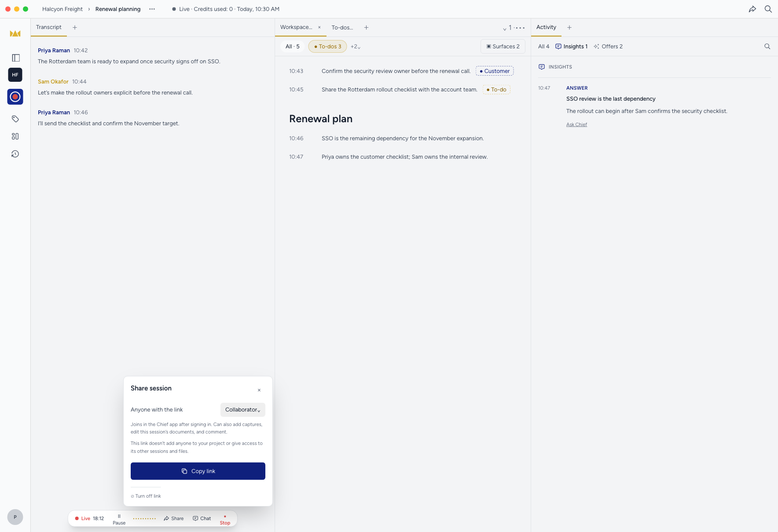
Task: Add a new tab next to Activity
Action: pyautogui.click(x=569, y=27)
